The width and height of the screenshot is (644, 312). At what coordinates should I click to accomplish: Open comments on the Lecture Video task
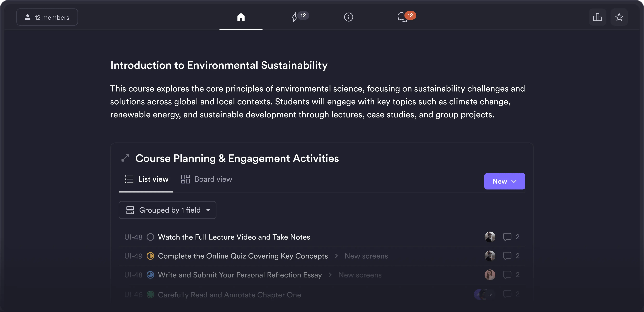point(507,237)
